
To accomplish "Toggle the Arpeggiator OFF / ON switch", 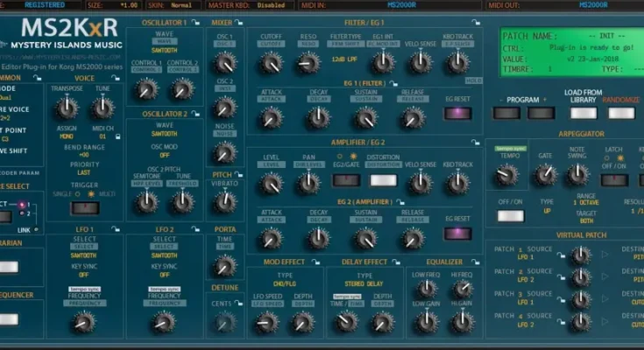I will (x=510, y=216).
